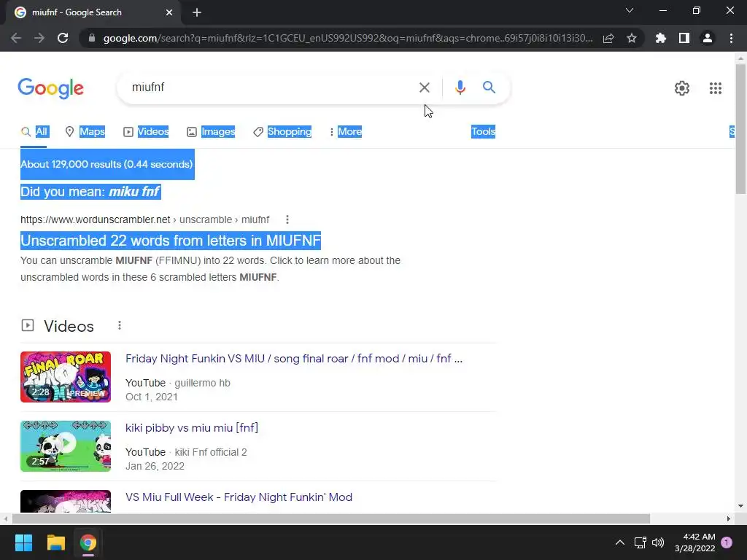
Task: Click 'About 129,000 results' text
Action: 71,164
